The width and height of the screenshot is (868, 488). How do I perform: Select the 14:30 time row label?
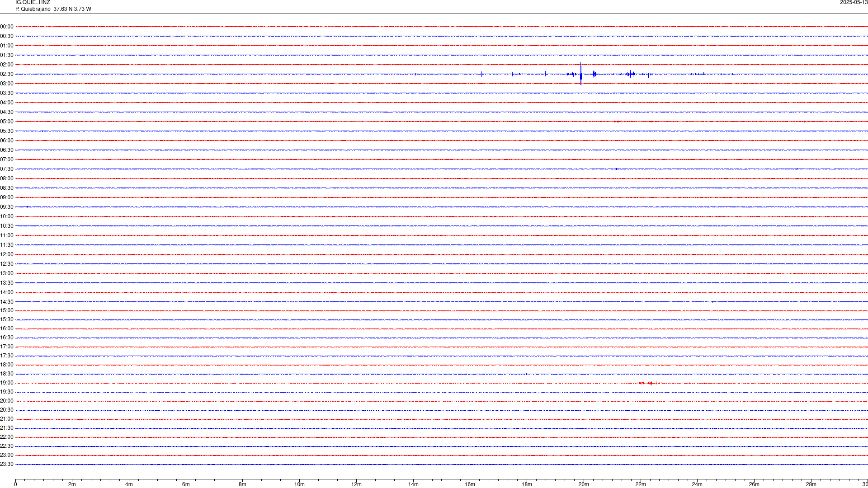coord(7,302)
